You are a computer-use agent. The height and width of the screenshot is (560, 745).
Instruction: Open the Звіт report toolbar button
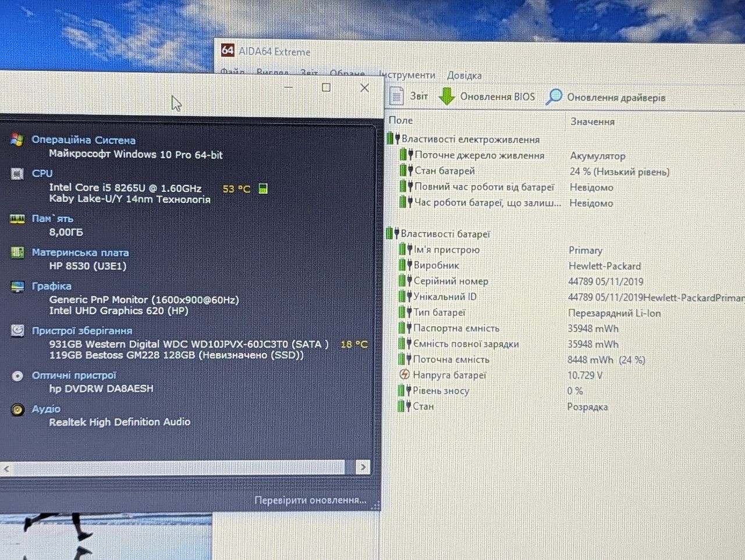click(408, 96)
